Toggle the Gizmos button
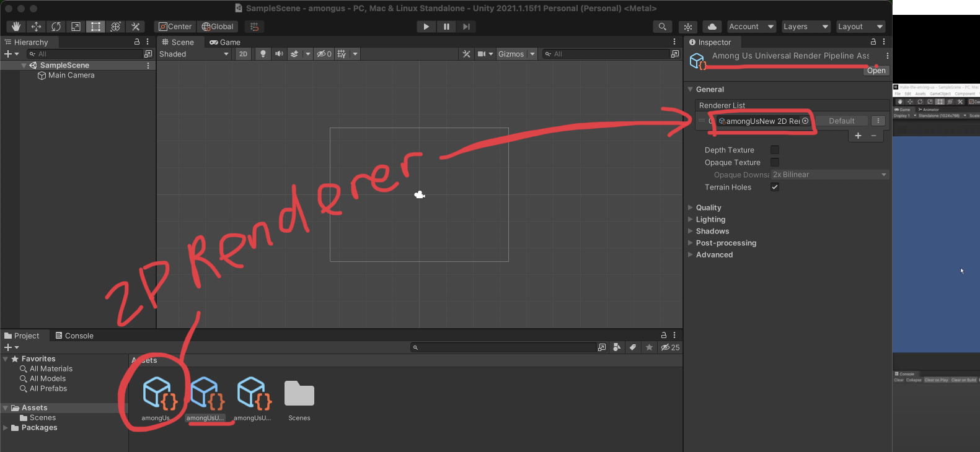The image size is (980, 452). [511, 54]
